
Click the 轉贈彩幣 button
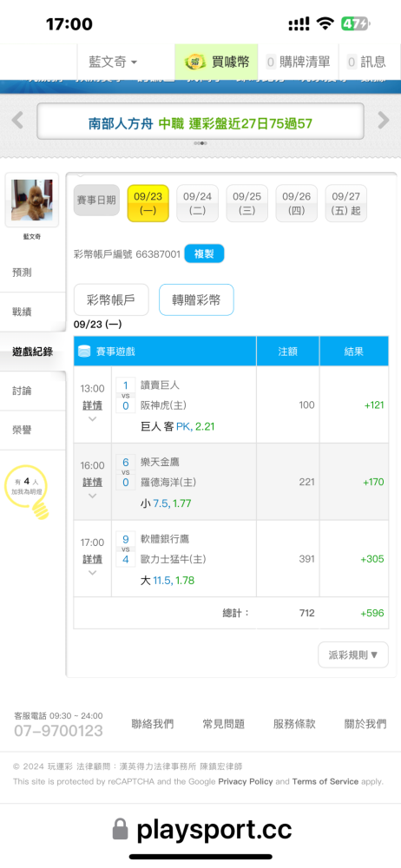tap(196, 300)
